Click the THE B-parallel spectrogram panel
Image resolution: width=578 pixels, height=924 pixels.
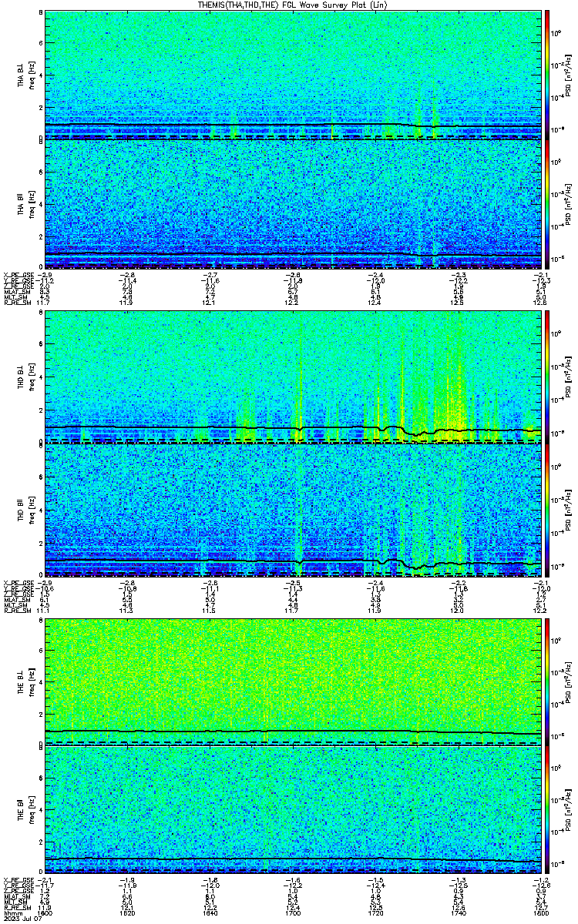[294, 811]
